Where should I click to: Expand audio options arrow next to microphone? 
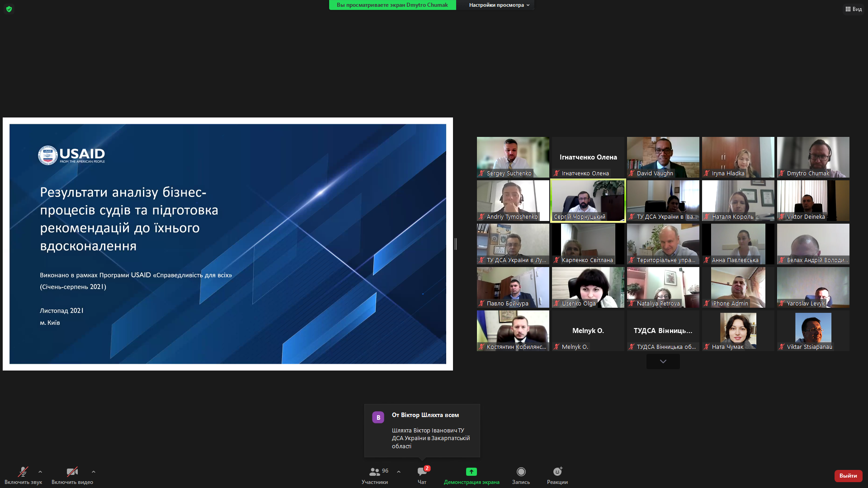[x=40, y=472]
